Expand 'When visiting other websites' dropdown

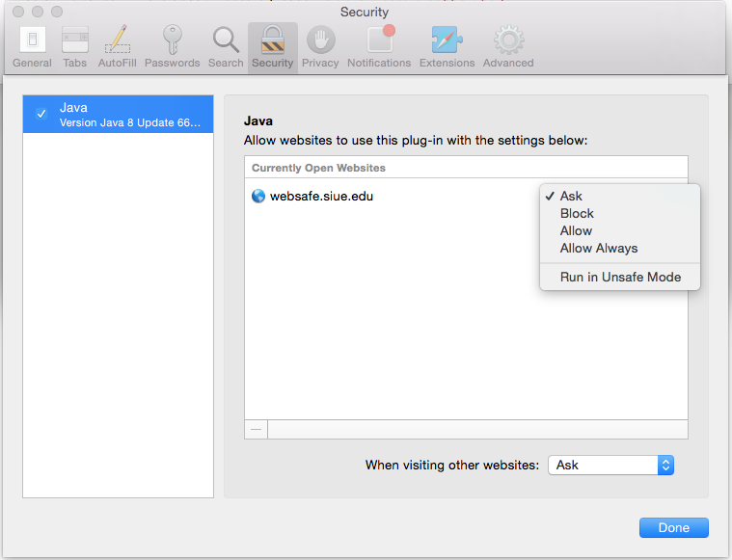[x=610, y=465]
